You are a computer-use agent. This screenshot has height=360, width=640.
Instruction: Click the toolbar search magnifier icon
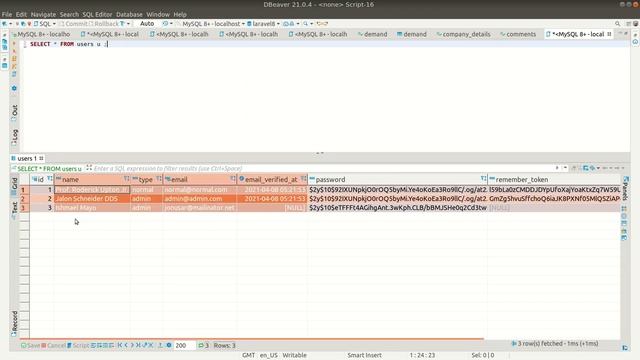(305, 24)
